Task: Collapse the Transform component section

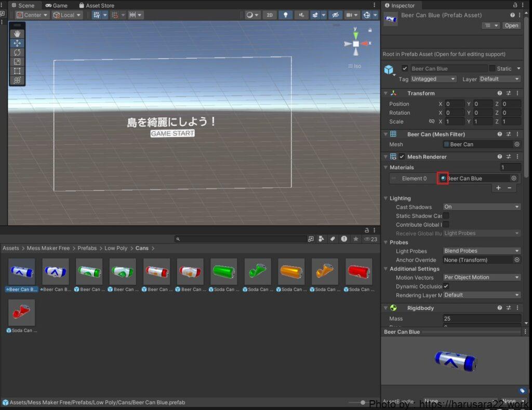Action: [385, 93]
